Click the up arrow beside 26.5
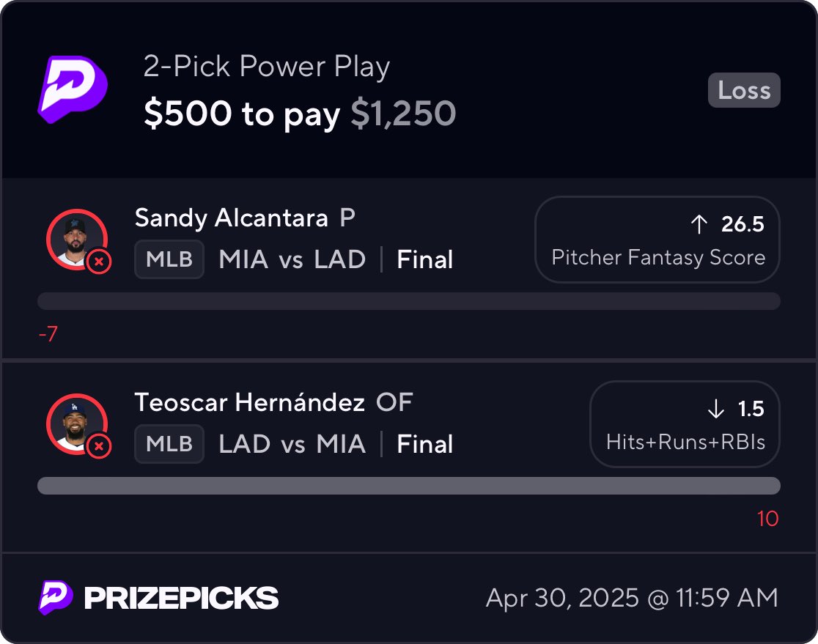 pyautogui.click(x=699, y=224)
